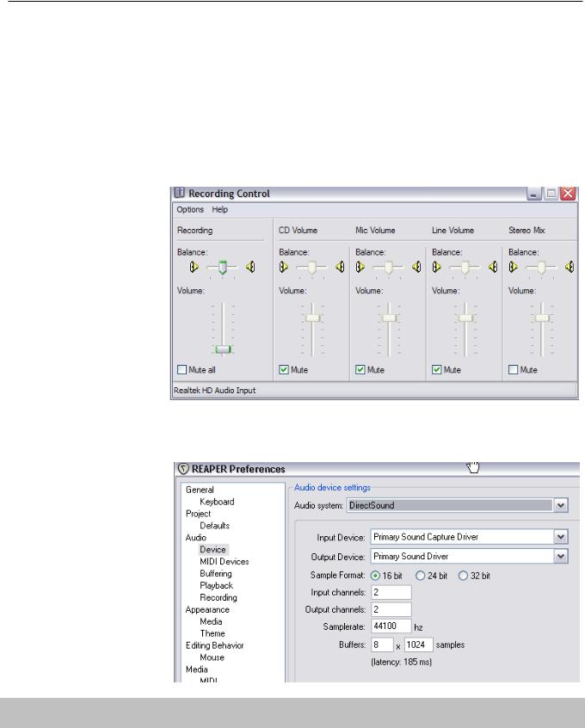Select Audio category in preferences tree
585x728 pixels.
pyautogui.click(x=196, y=538)
